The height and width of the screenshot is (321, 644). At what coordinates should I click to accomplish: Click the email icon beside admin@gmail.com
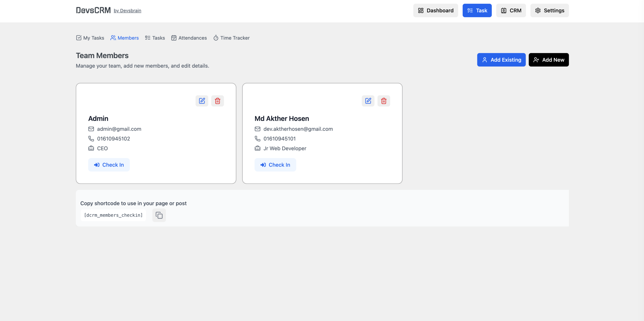[91, 129]
